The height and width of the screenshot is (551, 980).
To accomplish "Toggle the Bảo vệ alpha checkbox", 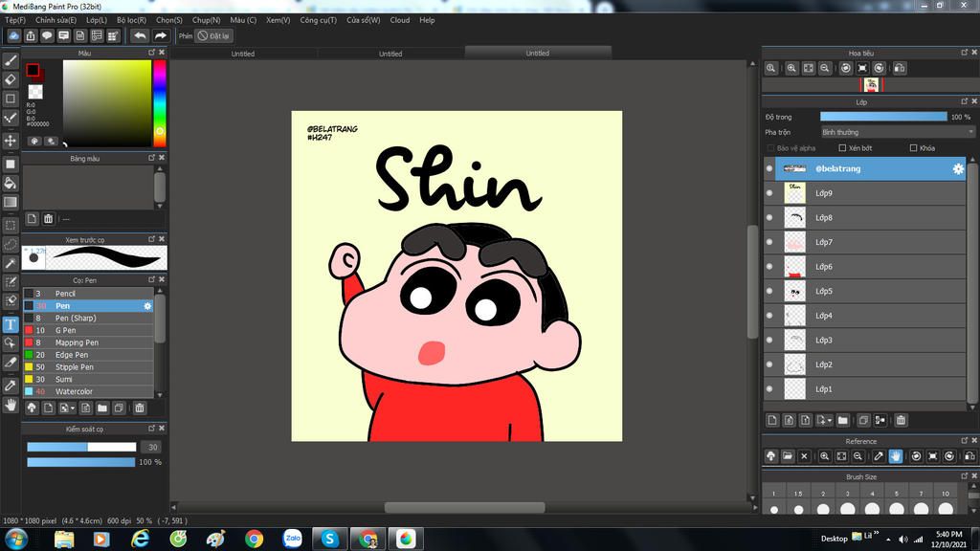I will coord(770,148).
